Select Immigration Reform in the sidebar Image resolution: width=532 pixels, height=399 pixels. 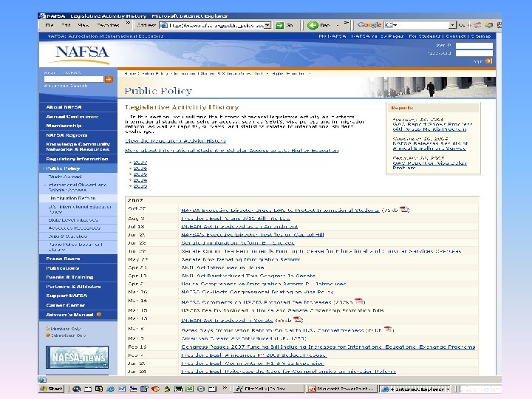pos(73,198)
